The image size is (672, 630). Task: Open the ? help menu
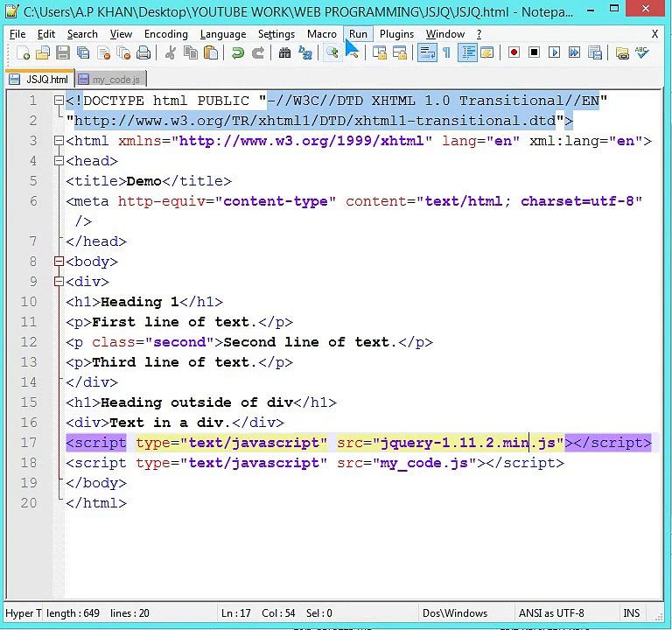tap(479, 34)
